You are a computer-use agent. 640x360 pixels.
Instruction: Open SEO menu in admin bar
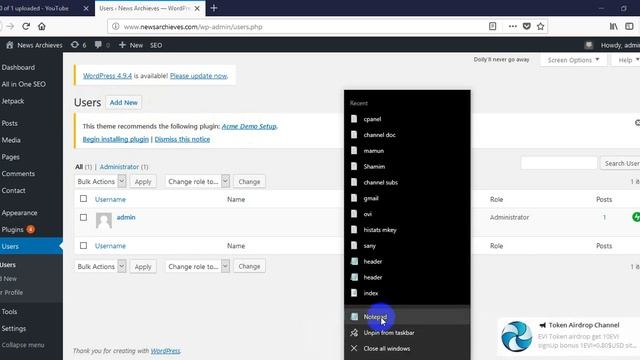156,45
